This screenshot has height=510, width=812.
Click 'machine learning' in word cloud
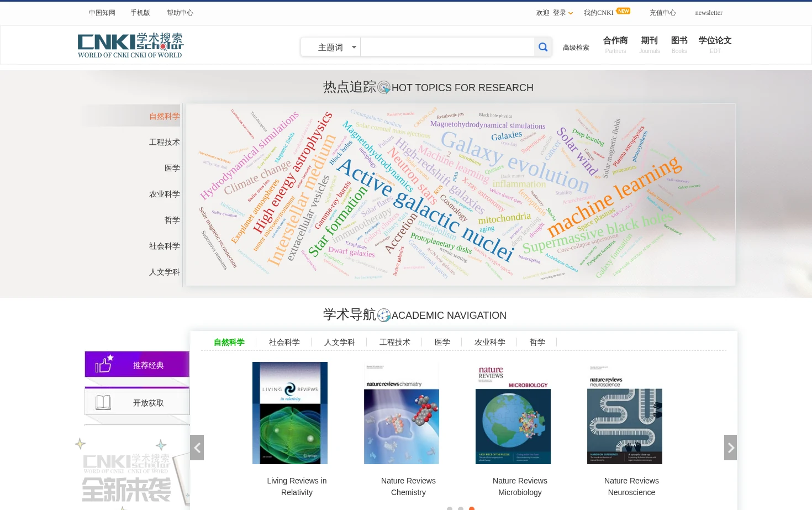click(614, 196)
